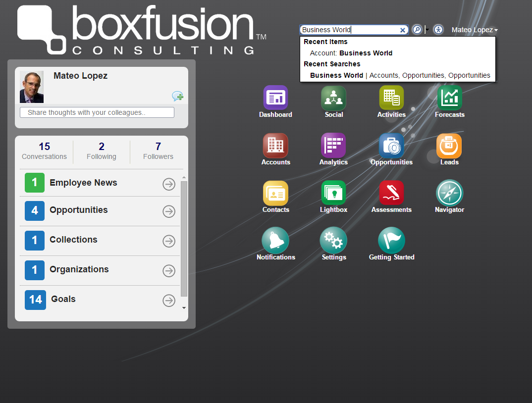Clear the search field with X
Image resolution: width=532 pixels, height=403 pixels.
(x=403, y=30)
